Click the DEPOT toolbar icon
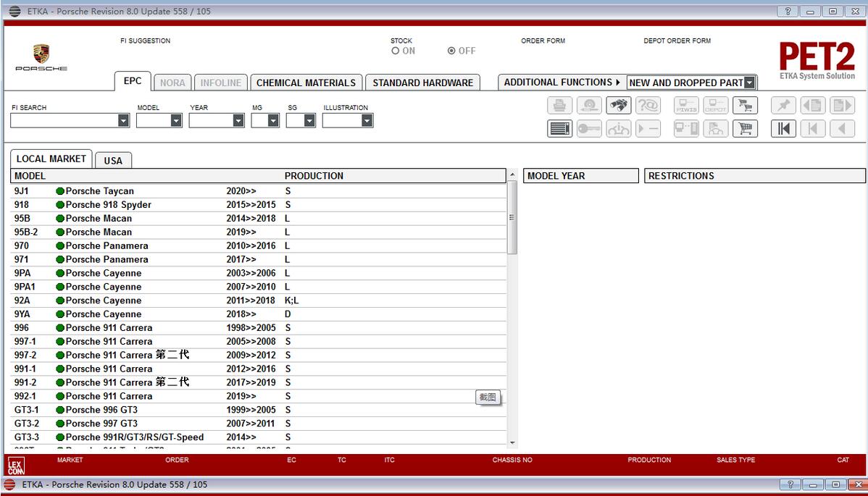This screenshot has width=868, height=496. coord(716,105)
